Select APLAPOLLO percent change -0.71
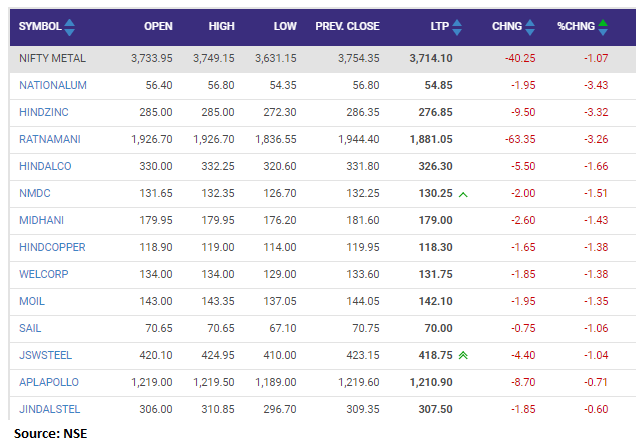The width and height of the screenshot is (636, 446). tap(596, 382)
